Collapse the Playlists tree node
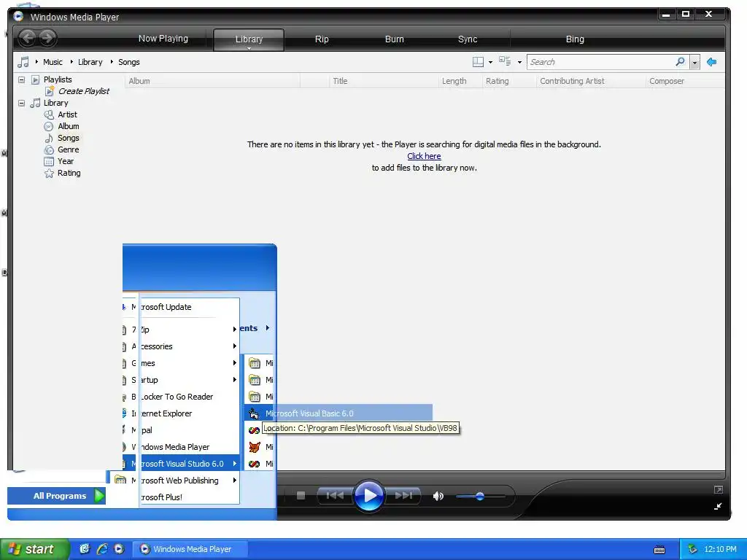Viewport: 747px width, 560px height. click(21, 79)
